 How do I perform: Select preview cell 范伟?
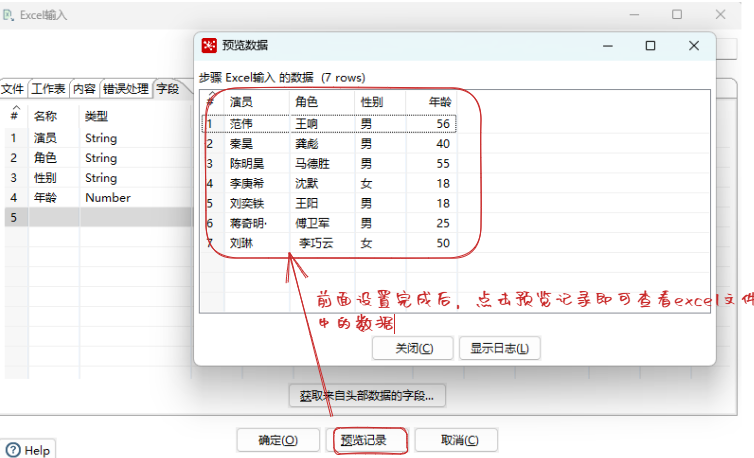241,124
